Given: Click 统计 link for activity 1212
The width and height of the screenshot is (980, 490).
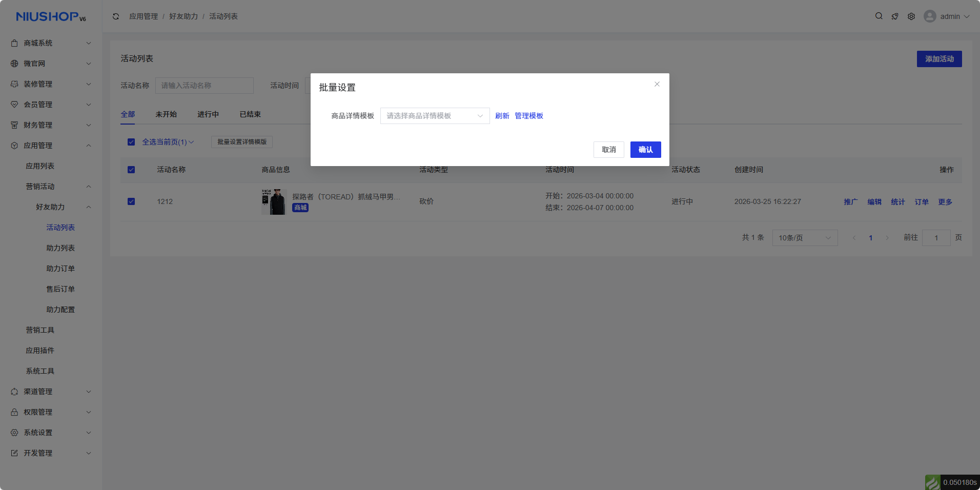Looking at the screenshot, I should tap(898, 202).
